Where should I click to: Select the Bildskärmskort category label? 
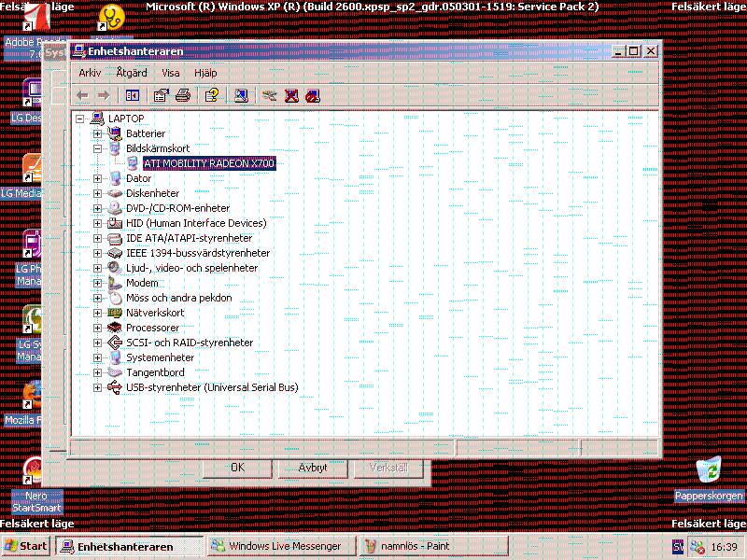[158, 148]
